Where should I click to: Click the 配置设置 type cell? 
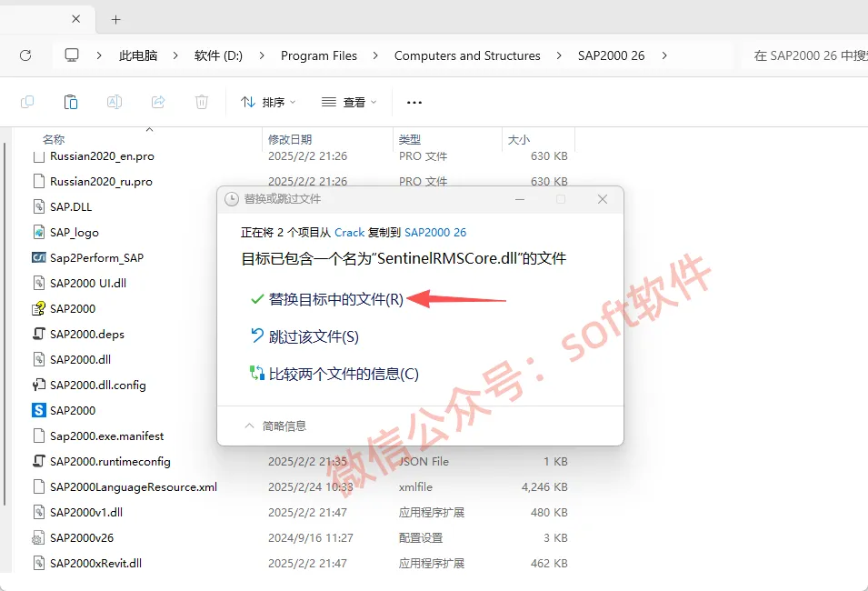pyautogui.click(x=421, y=538)
